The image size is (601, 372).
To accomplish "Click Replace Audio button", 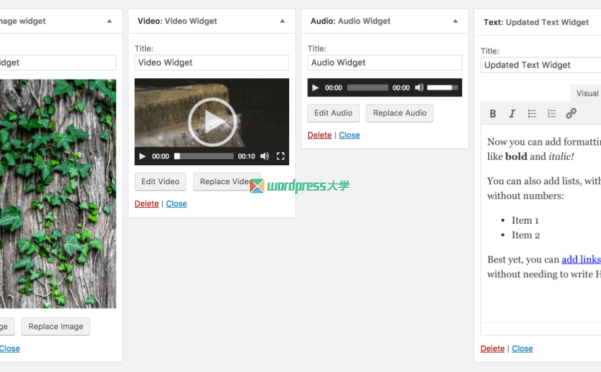I will click(x=399, y=113).
